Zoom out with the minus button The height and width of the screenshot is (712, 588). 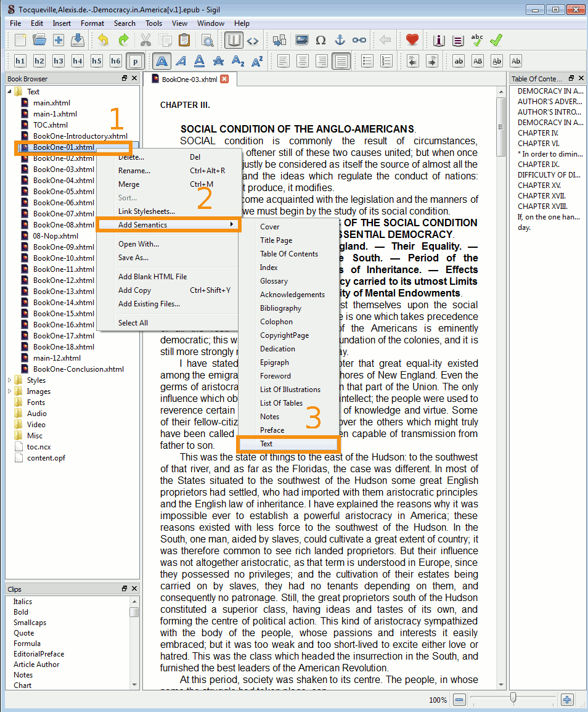pyautogui.click(x=459, y=700)
